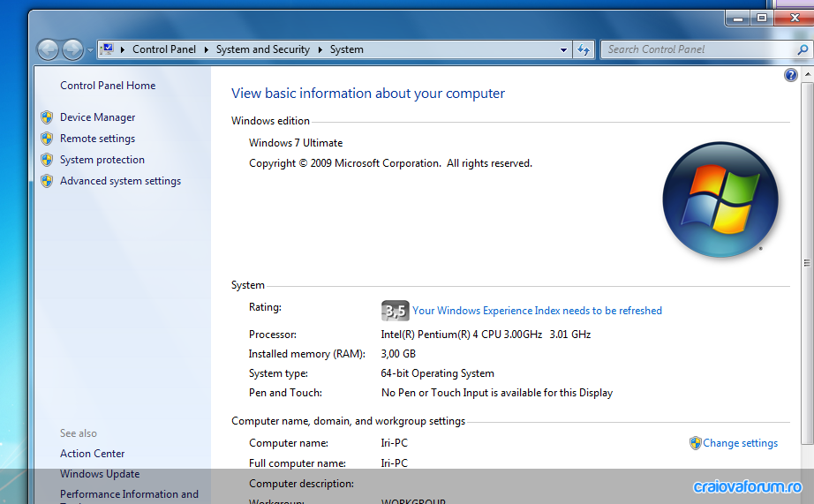Close the System window

795,19
